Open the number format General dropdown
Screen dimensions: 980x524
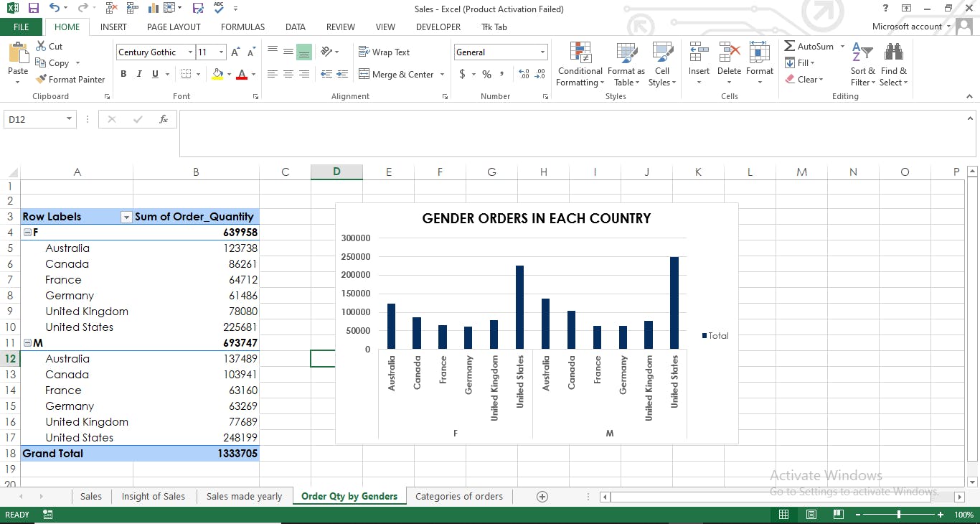click(542, 52)
